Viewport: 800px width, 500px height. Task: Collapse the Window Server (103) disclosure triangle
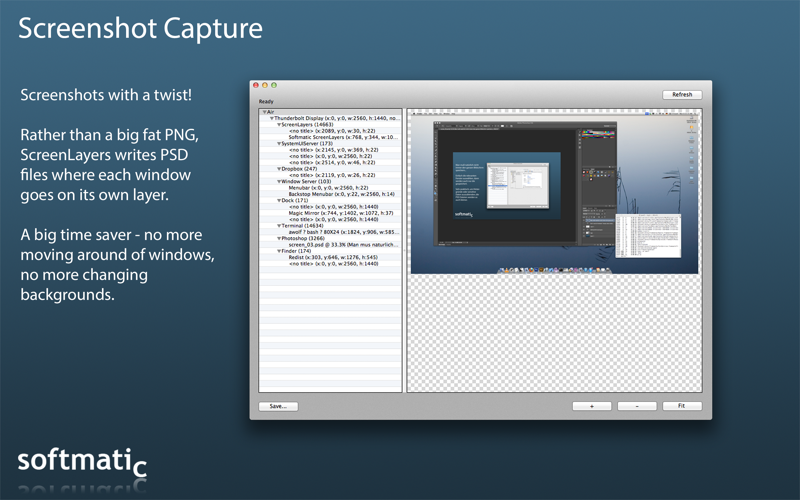[279, 181]
